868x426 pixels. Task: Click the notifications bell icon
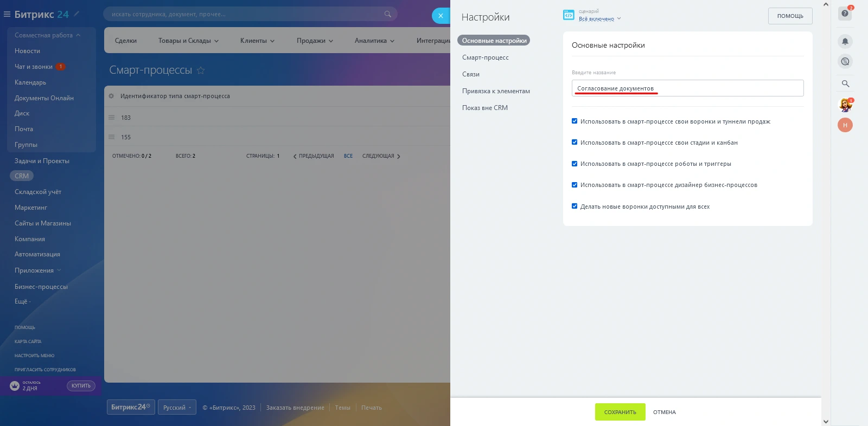coord(845,41)
